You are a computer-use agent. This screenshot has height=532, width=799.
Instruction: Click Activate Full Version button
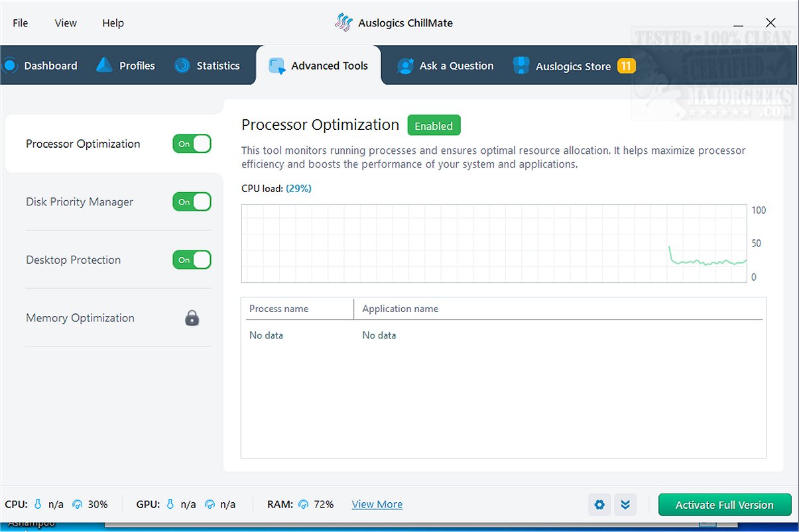coord(725,505)
